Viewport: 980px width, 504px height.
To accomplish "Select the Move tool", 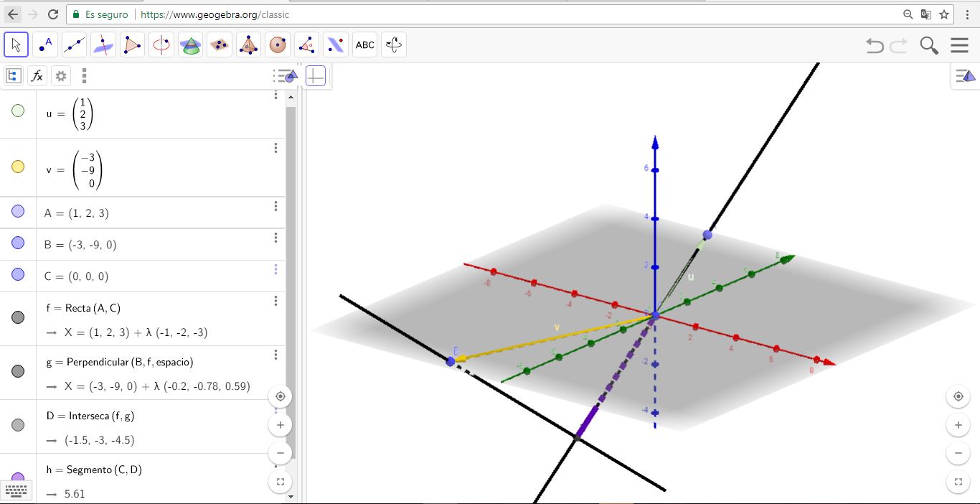I will 16,45.
